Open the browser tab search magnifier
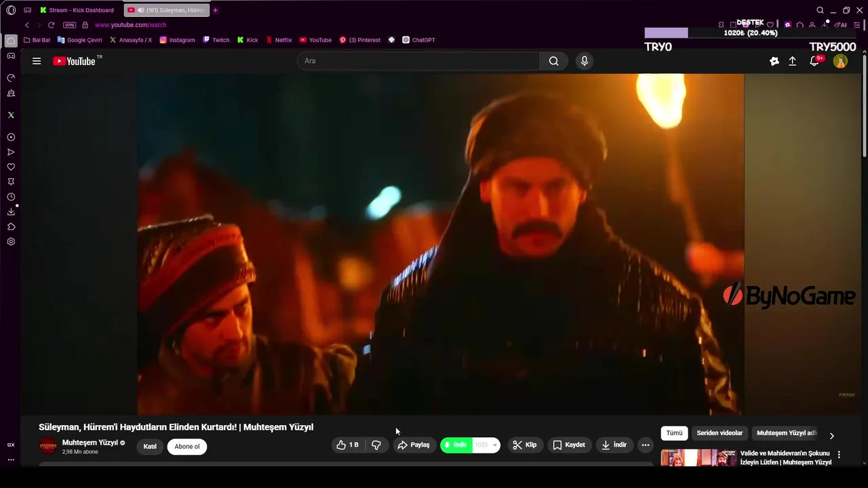868x488 pixels. [x=820, y=10]
